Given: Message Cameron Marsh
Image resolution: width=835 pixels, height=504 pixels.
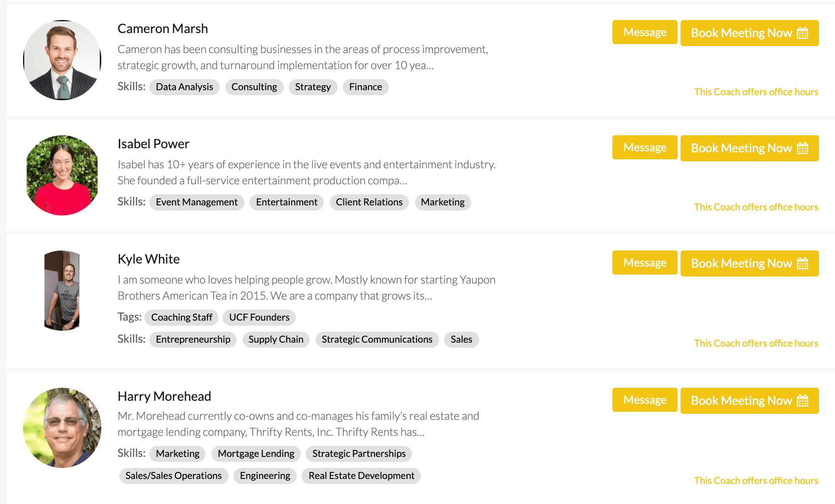Looking at the screenshot, I should pyautogui.click(x=645, y=32).
